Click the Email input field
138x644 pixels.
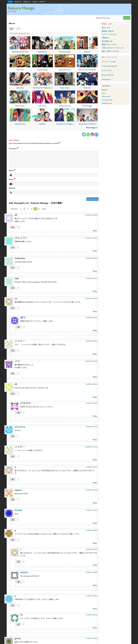coord(56,184)
